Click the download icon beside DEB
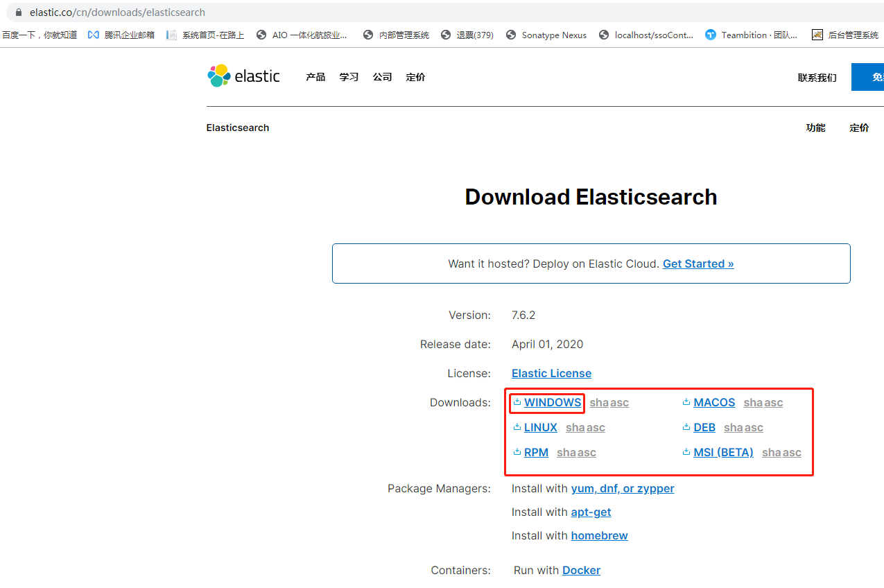884x588 pixels. point(686,426)
